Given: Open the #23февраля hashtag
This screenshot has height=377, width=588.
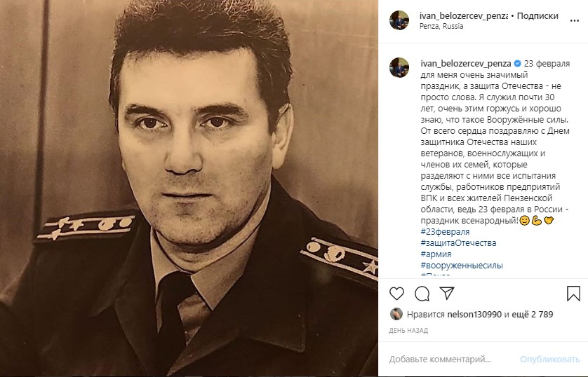Looking at the screenshot, I should pyautogui.click(x=445, y=232).
